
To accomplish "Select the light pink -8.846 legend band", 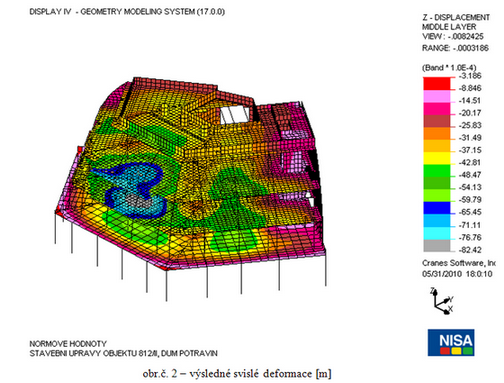I will coord(437,96).
